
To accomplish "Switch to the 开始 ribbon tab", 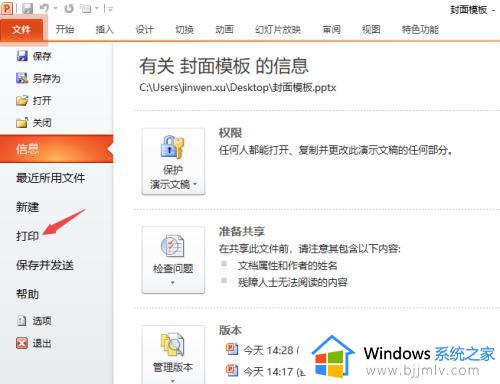I will pos(65,29).
